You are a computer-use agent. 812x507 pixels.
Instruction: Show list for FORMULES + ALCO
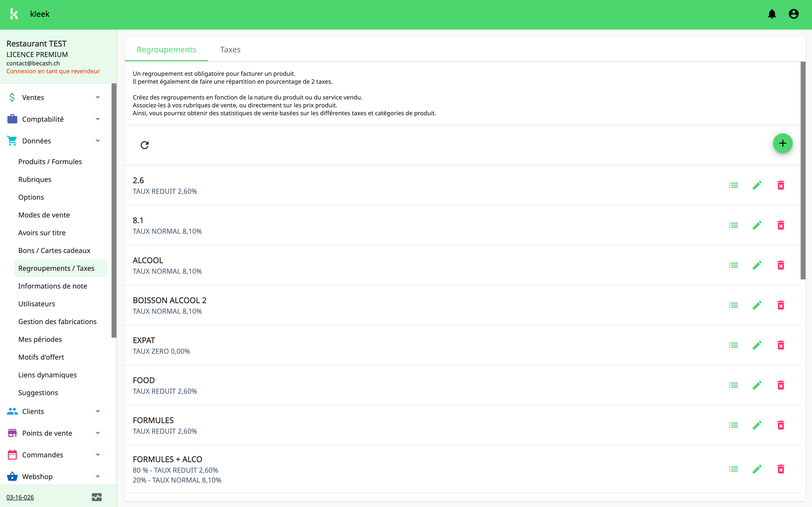click(x=733, y=469)
